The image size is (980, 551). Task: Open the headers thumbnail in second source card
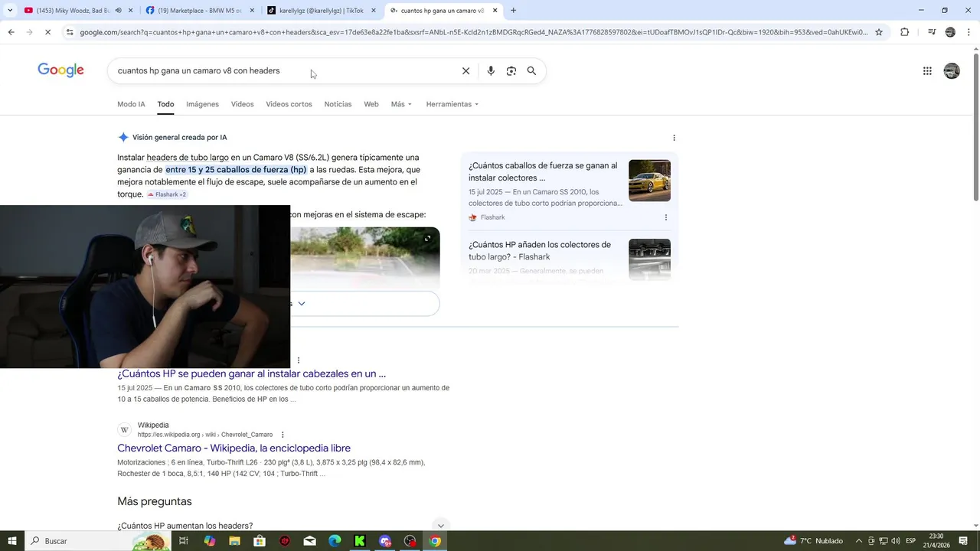649,259
